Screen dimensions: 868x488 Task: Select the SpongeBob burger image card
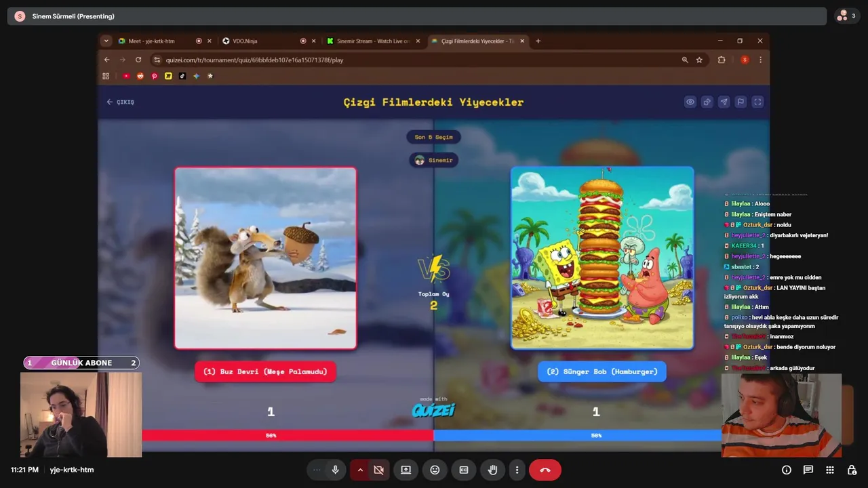pos(602,258)
